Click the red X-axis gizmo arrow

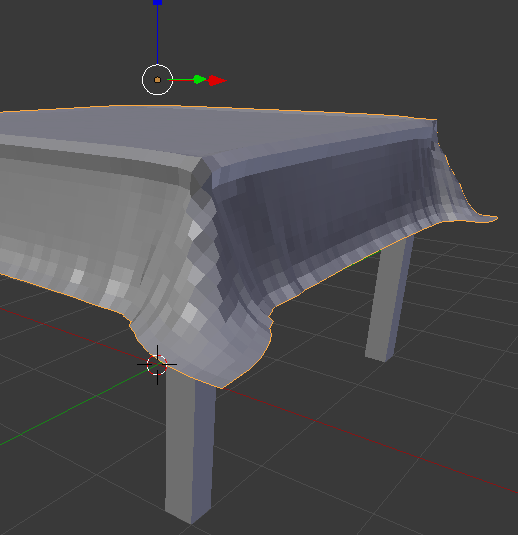217,81
